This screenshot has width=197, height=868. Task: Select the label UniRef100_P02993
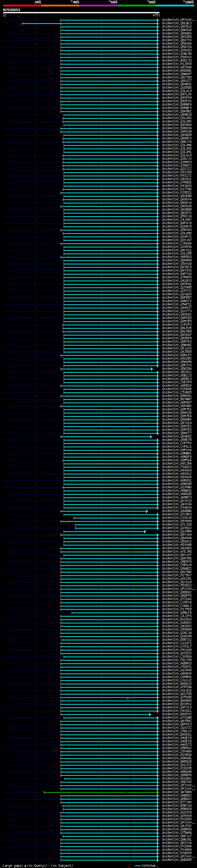[x=177, y=819]
